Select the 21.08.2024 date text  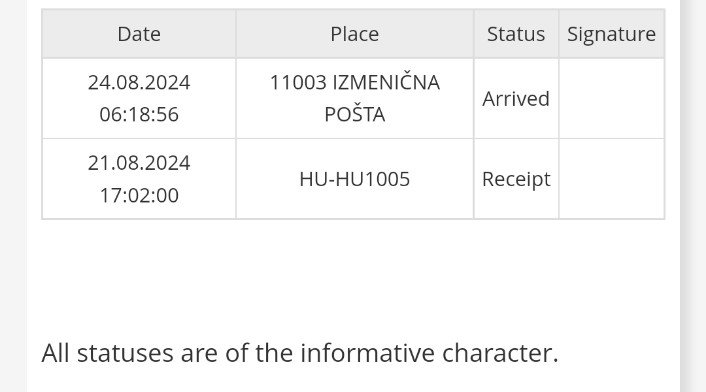139,163
